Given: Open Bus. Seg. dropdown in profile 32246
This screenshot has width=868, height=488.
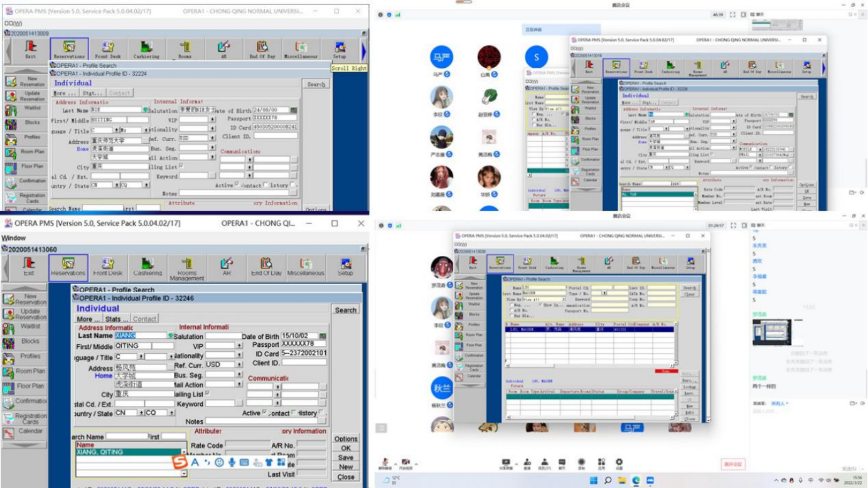Looking at the screenshot, I should pos(238,374).
